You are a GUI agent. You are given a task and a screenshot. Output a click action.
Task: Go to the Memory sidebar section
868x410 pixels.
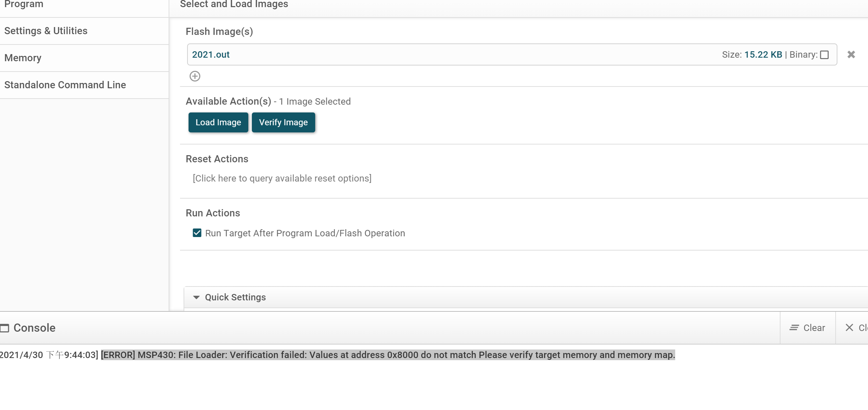pos(23,58)
